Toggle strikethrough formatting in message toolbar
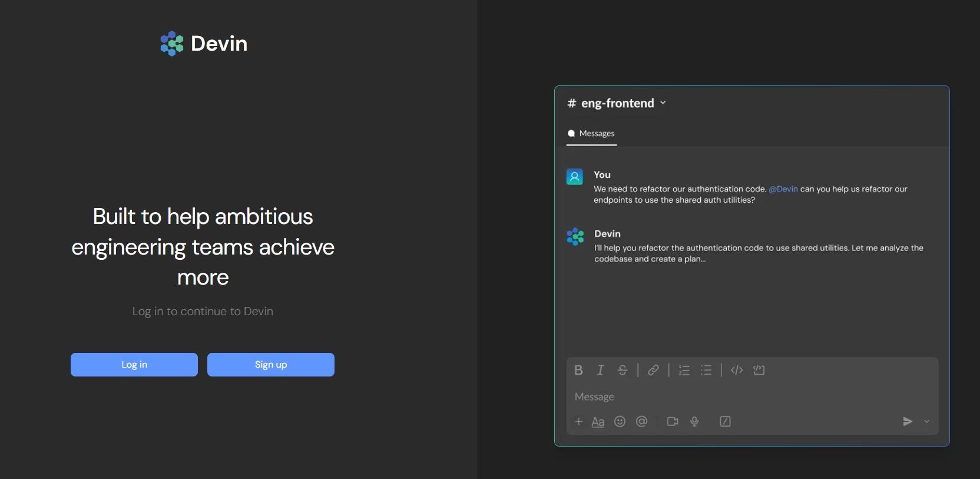980x479 pixels. [623, 370]
